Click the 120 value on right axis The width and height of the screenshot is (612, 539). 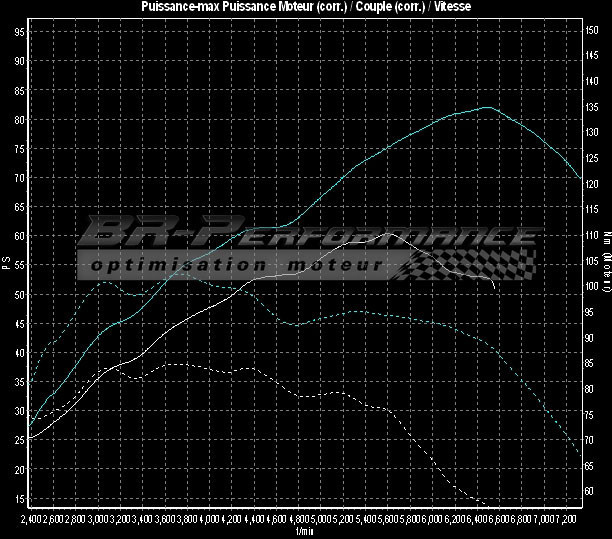[592, 184]
